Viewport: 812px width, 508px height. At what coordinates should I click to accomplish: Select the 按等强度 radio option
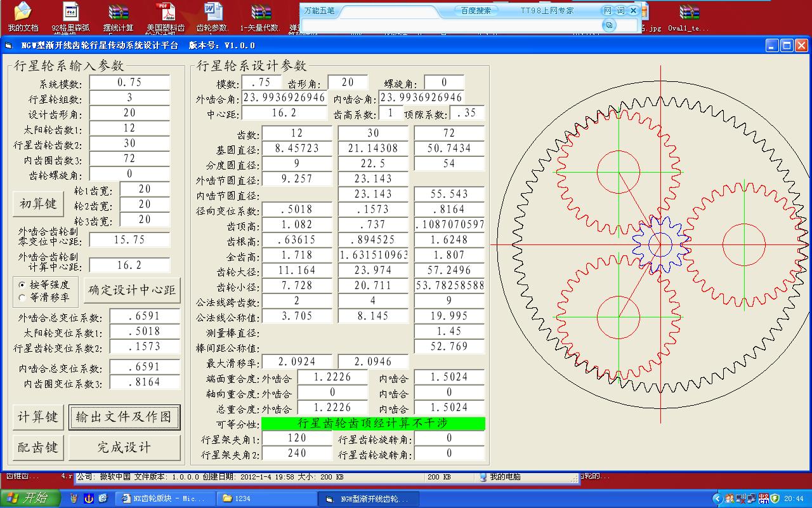click(44, 284)
